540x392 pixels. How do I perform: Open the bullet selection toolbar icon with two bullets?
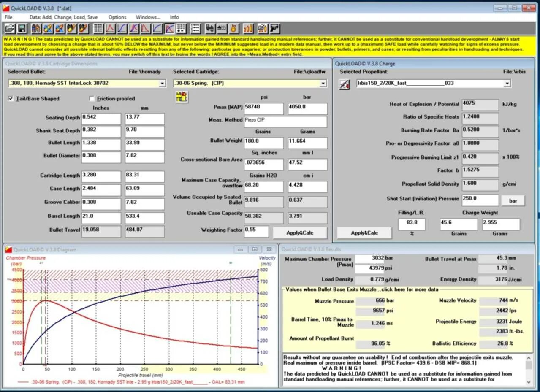36,29
